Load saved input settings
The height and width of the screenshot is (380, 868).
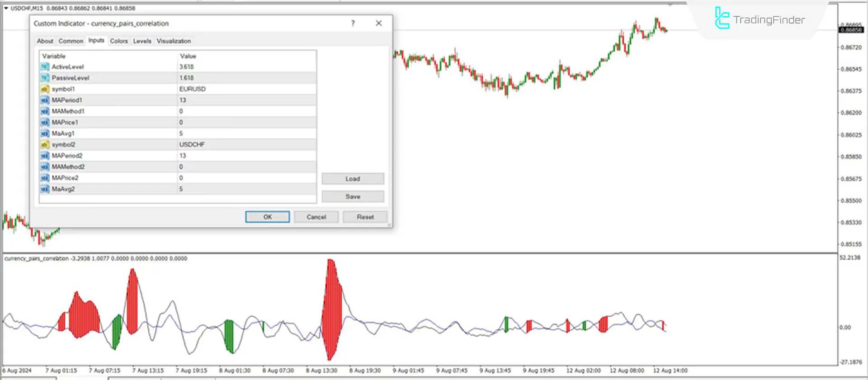click(353, 179)
